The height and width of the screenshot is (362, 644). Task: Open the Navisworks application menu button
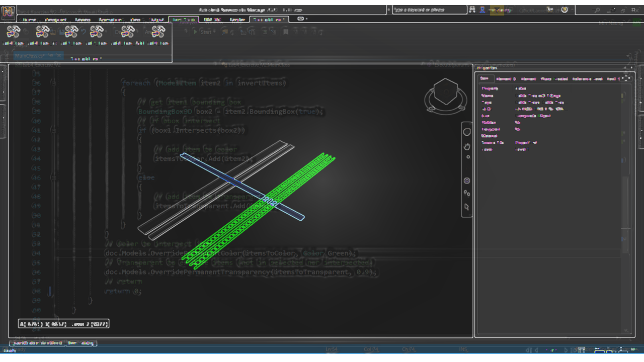pos(9,11)
